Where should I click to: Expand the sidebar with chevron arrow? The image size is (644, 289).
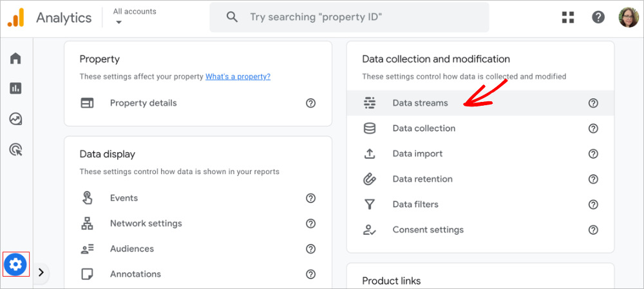41,272
